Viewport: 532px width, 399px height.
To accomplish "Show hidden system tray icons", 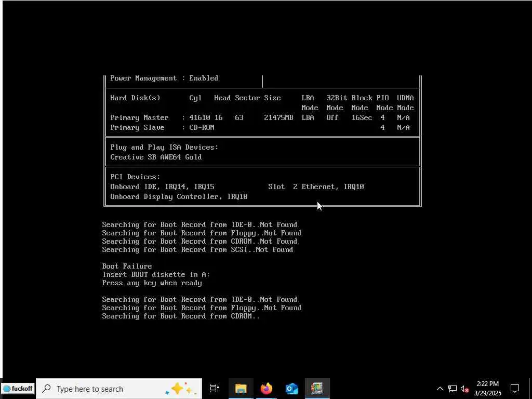I will pyautogui.click(x=440, y=389).
